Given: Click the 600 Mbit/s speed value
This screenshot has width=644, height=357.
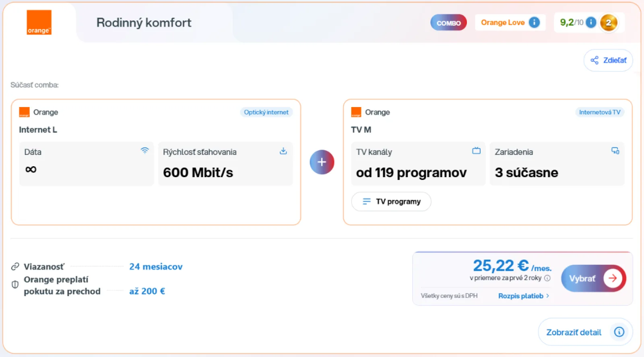Looking at the screenshot, I should click(x=198, y=173).
